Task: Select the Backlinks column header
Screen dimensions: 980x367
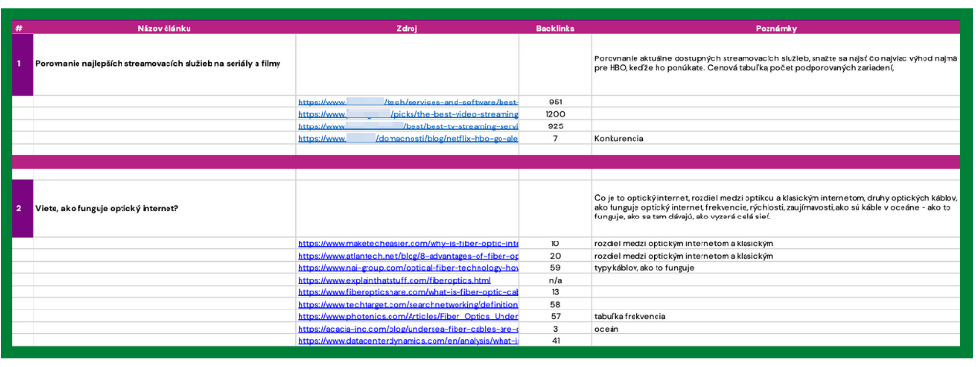Action: [x=555, y=28]
